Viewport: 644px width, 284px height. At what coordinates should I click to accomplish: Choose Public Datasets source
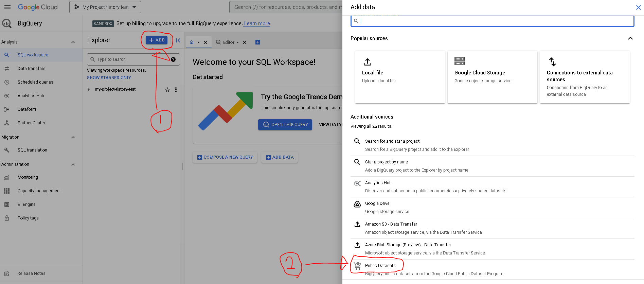(493, 270)
